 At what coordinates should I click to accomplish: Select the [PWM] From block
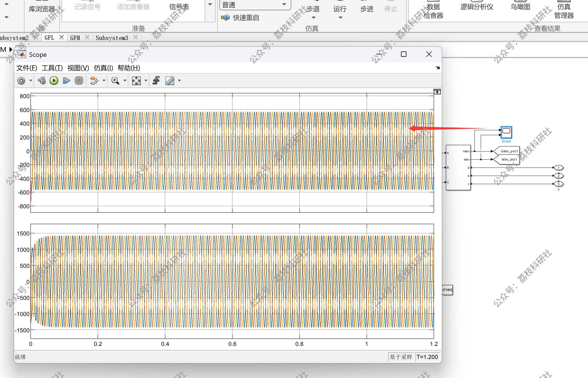coord(447,290)
